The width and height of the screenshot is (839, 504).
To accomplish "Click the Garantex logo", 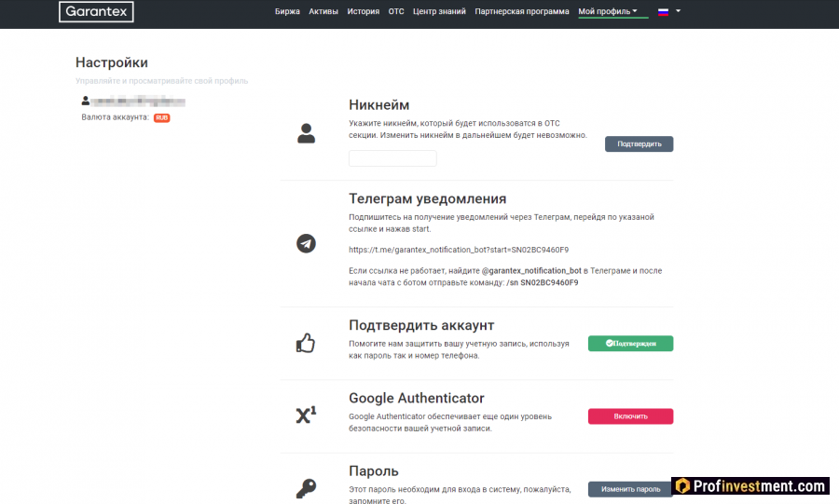I will (96, 12).
